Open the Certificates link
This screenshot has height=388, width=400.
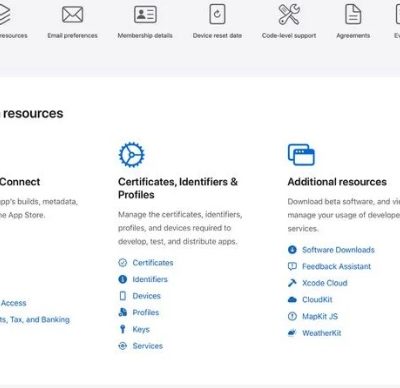[153, 263]
